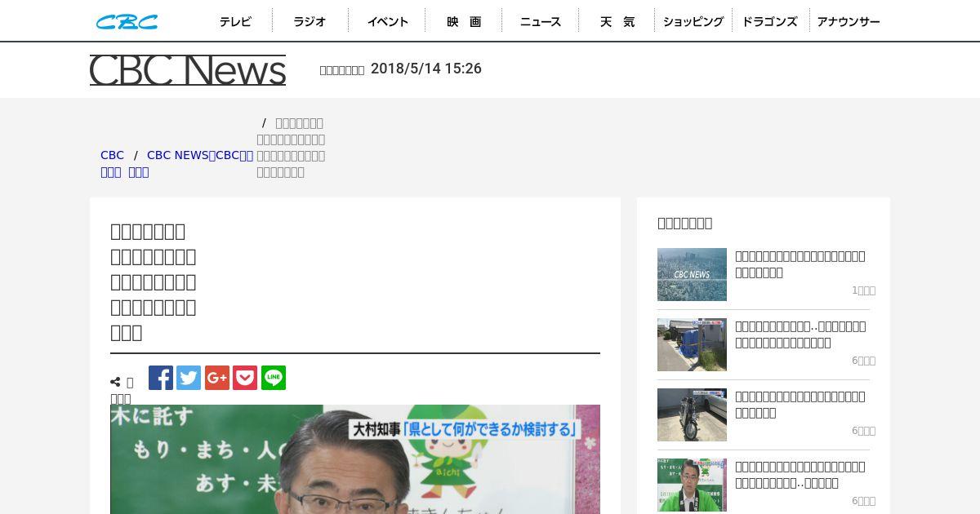Open the アナウンサー menu item

849,22
